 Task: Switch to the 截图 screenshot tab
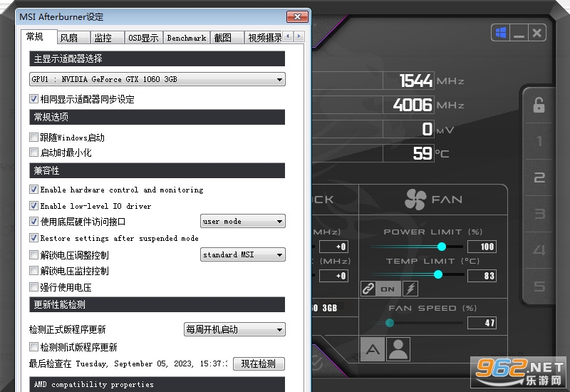(x=227, y=38)
